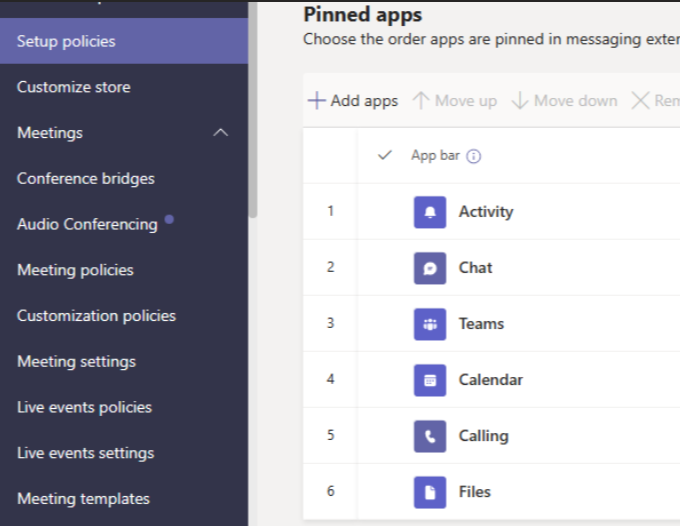Click the Activity bell app icon
This screenshot has width=680, height=526.
click(x=430, y=212)
